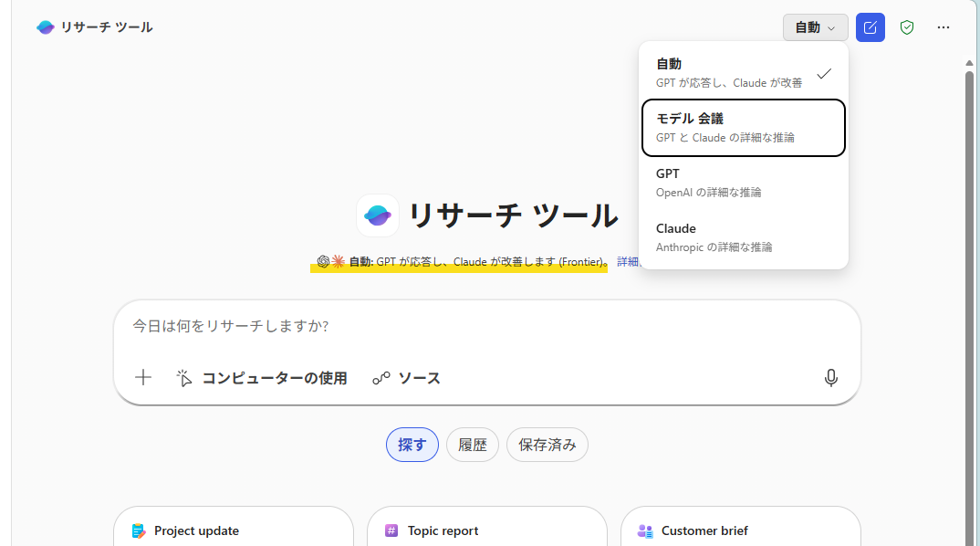Click the Project update card icon

tap(139, 530)
